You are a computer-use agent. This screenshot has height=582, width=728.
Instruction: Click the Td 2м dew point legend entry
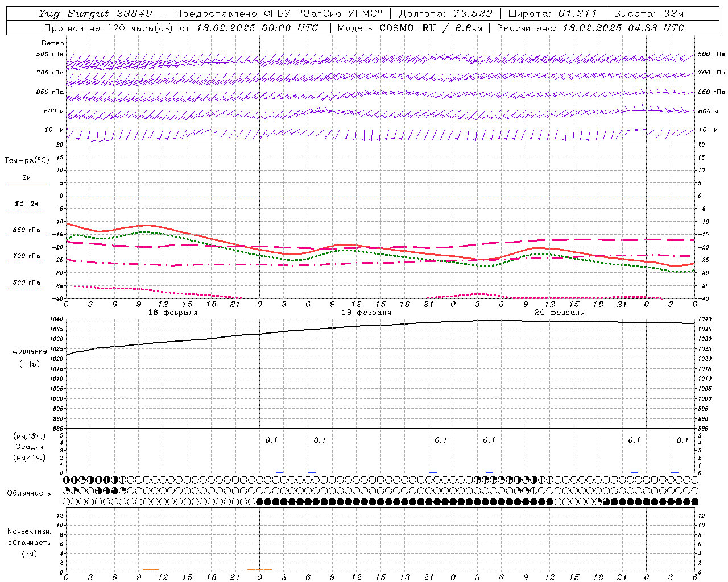[x=27, y=203]
